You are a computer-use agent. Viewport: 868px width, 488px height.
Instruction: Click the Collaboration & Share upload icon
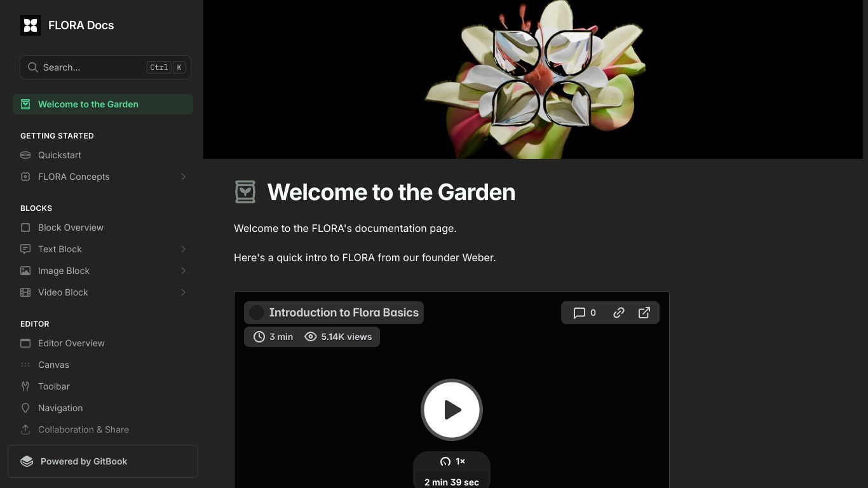(25, 430)
